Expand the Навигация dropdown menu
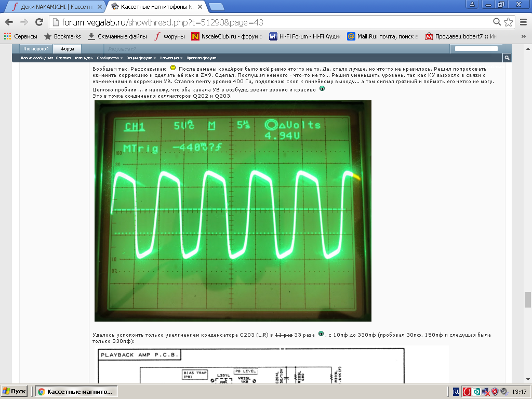 coord(171,58)
